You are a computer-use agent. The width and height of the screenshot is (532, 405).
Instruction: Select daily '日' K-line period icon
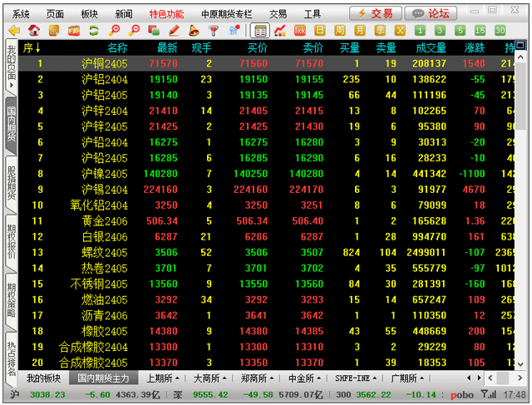tap(320, 31)
